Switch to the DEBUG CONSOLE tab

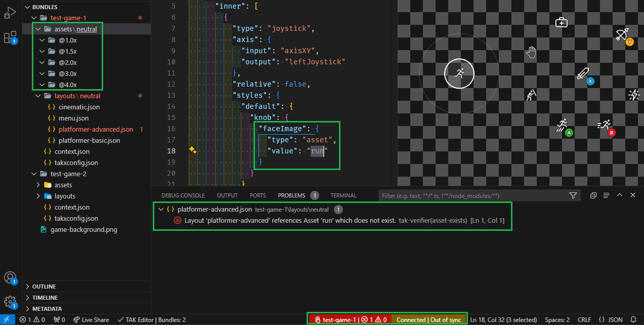coord(183,195)
